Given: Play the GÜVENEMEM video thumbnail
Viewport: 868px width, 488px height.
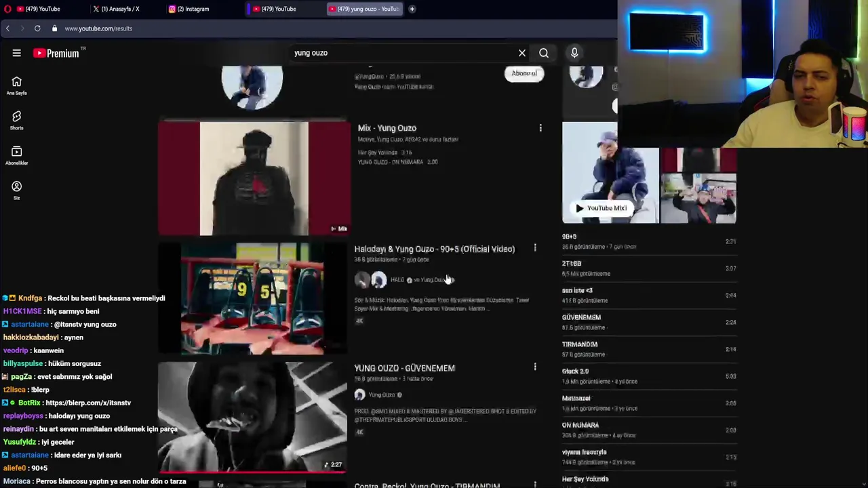Looking at the screenshot, I should click(252, 416).
